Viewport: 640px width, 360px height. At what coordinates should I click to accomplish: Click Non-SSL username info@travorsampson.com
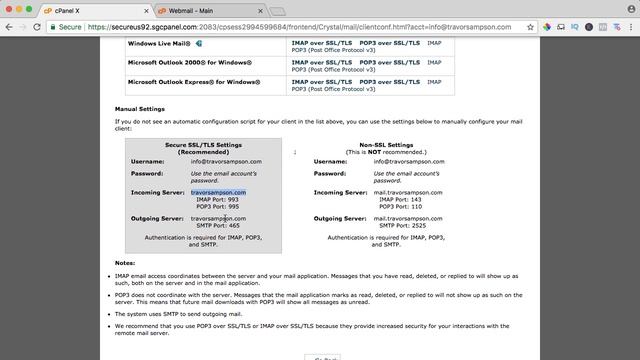(409, 161)
